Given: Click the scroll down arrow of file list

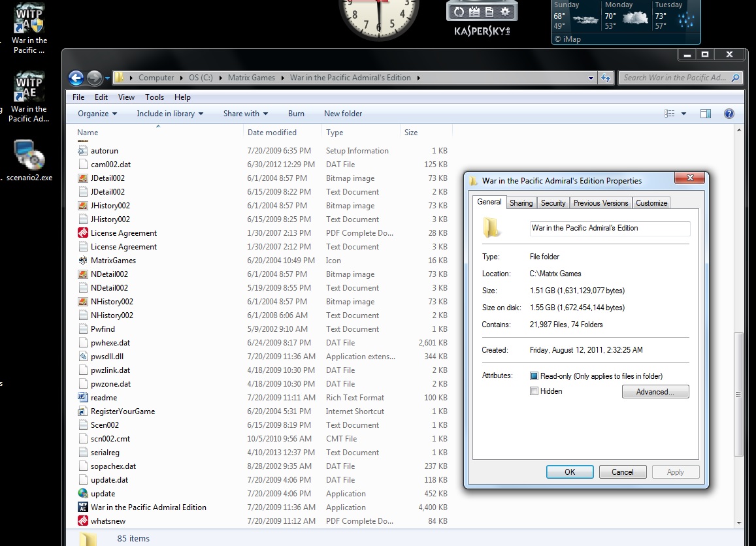Looking at the screenshot, I should click(x=738, y=523).
